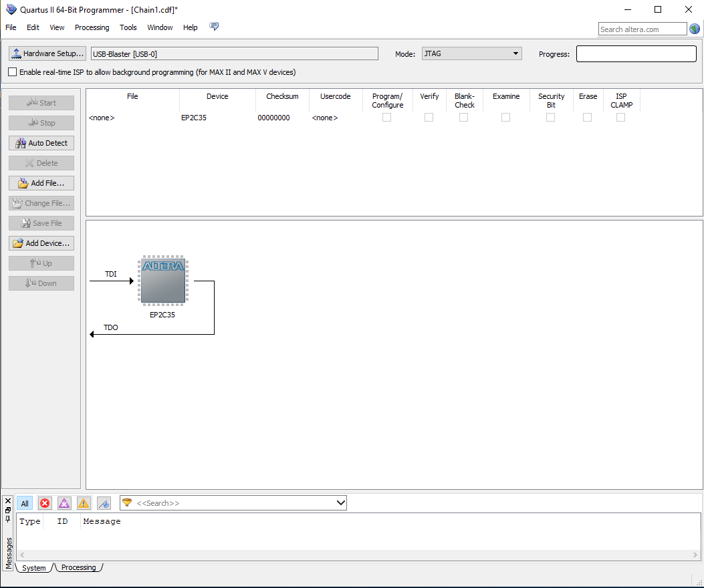Open the View menu
Viewport: 704px width, 588px height.
point(57,27)
